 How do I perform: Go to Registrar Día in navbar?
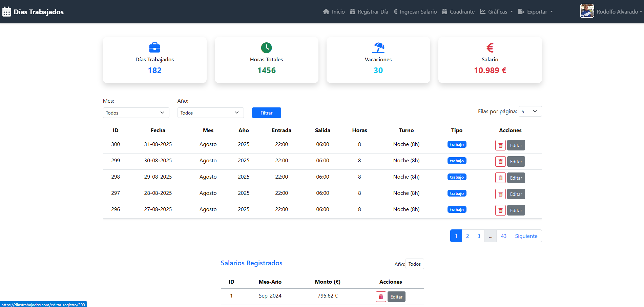[369, 12]
